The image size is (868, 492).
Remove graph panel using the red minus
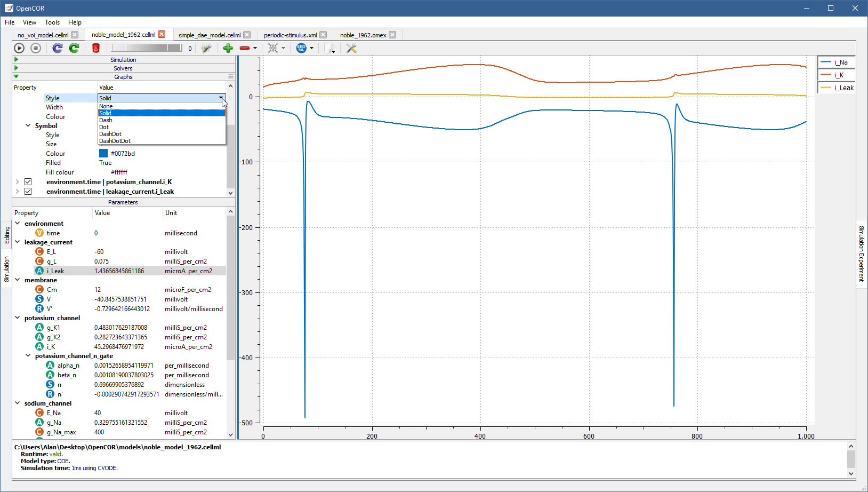245,48
